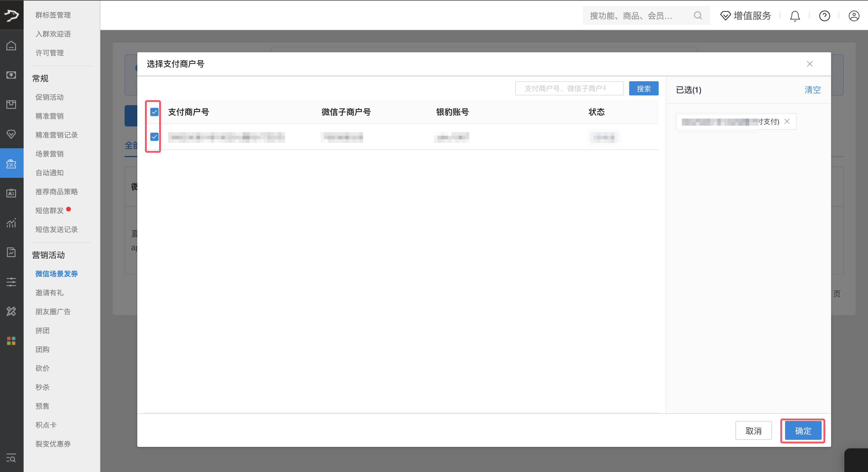Open 短信群发 menu entry

point(50,210)
